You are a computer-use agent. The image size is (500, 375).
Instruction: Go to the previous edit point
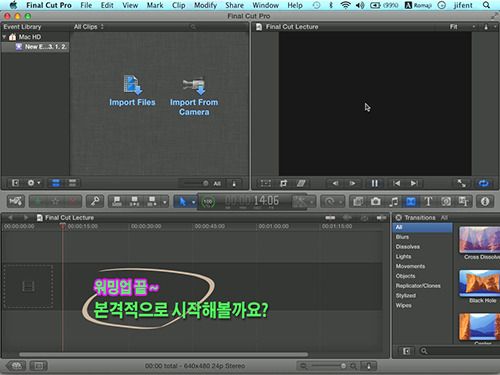click(396, 183)
